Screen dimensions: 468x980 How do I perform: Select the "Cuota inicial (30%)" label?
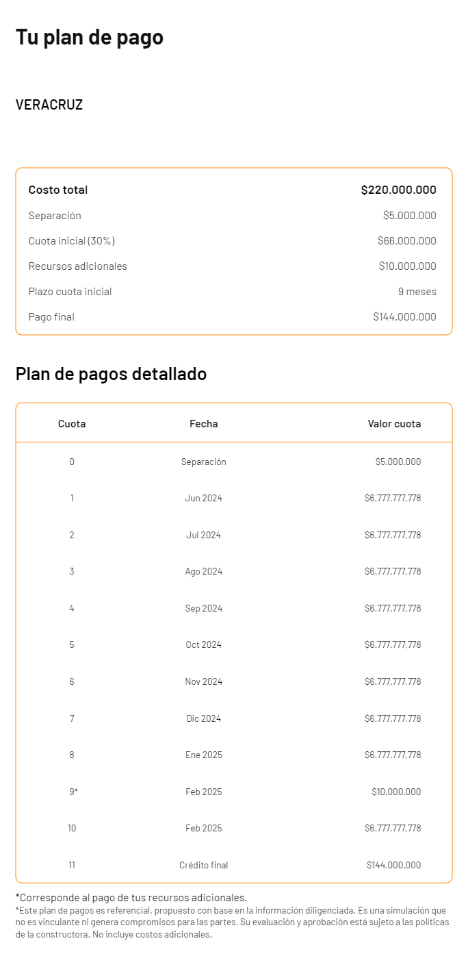pyautogui.click(x=72, y=241)
